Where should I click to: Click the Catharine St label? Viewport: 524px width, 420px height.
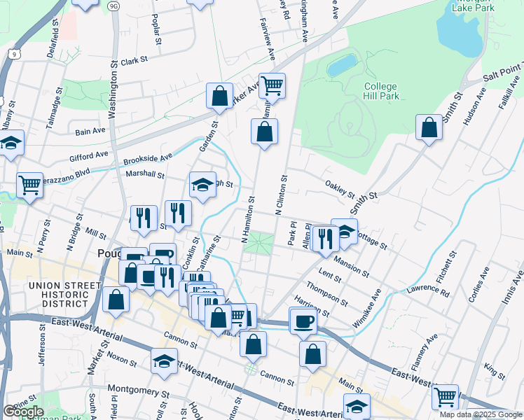coord(209,254)
